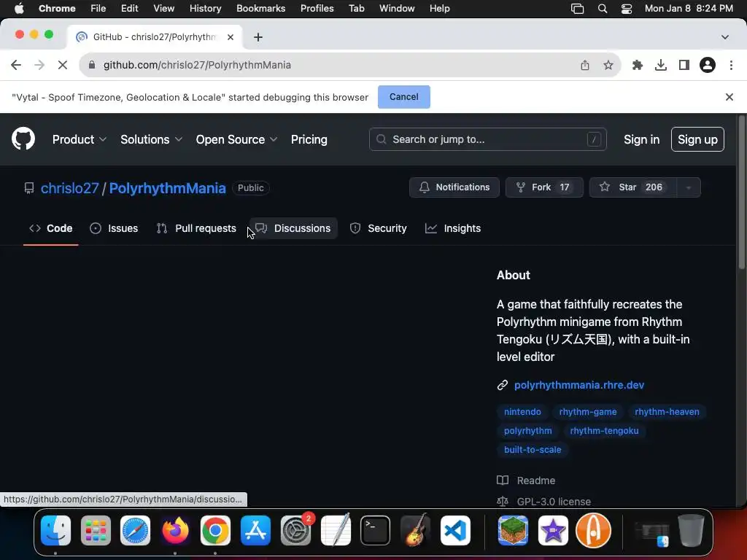The height and width of the screenshot is (560, 747).
Task: Stop loading the page
Action: coord(63,65)
